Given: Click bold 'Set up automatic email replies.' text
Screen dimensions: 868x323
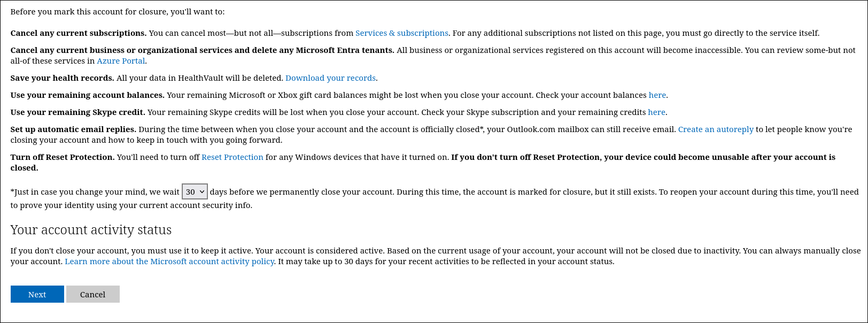Looking at the screenshot, I should coord(74,129).
